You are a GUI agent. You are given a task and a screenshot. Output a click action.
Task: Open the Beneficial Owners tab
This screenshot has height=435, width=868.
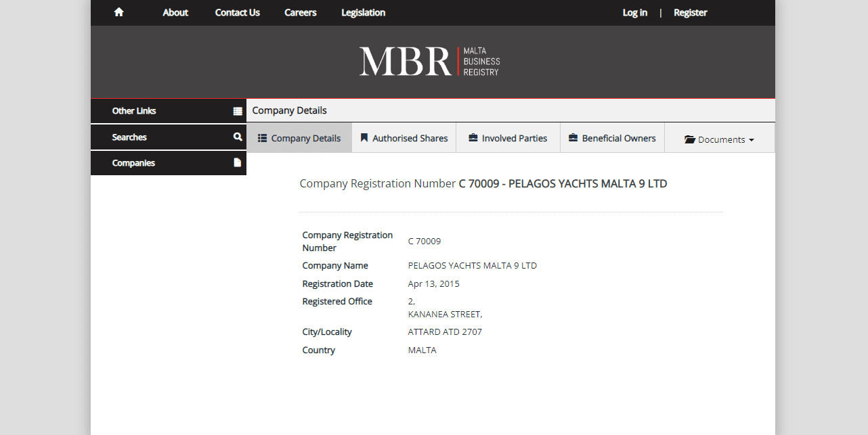pos(618,138)
